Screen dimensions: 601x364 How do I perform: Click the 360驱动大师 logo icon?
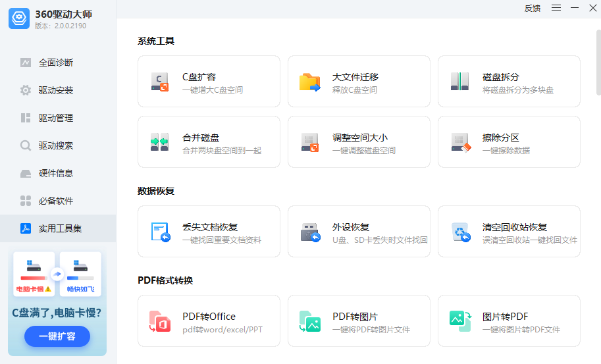click(19, 18)
